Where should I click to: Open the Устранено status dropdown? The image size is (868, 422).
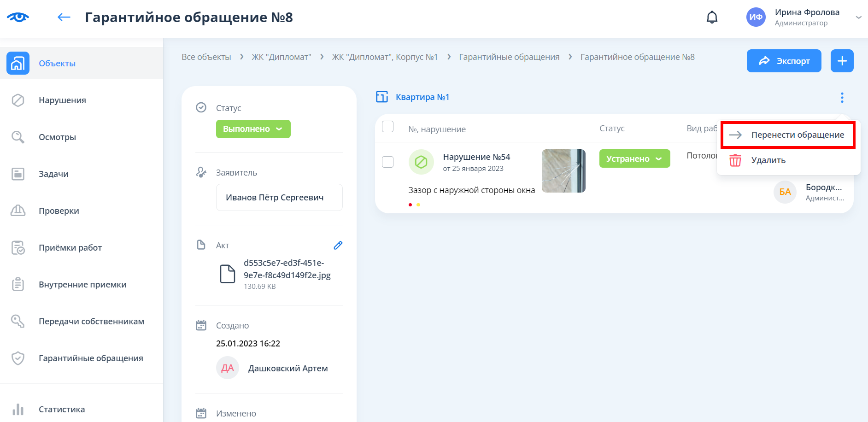(x=634, y=159)
